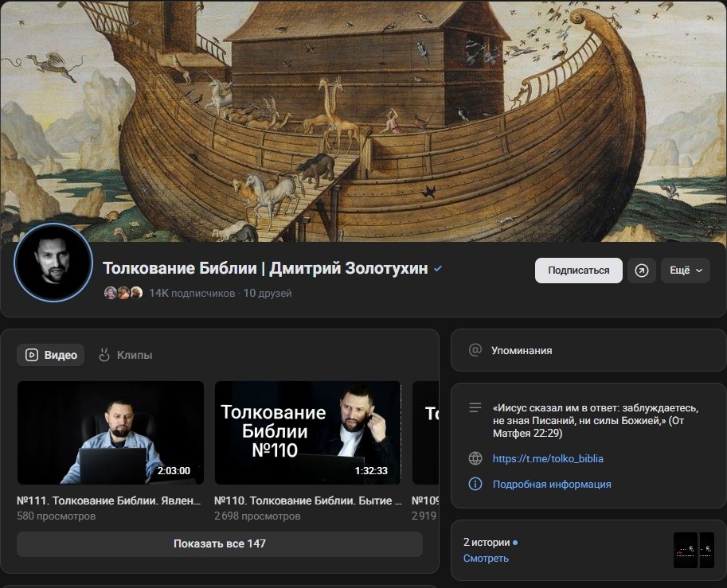The image size is (727, 588).
Task: Click the info circle icon
Action: [475, 485]
